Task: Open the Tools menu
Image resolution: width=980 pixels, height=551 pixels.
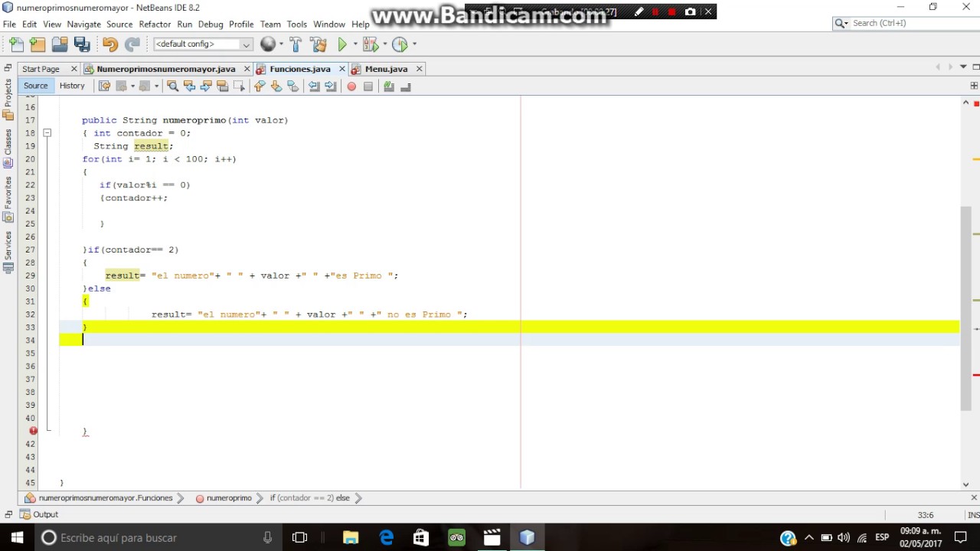Action: (x=297, y=24)
